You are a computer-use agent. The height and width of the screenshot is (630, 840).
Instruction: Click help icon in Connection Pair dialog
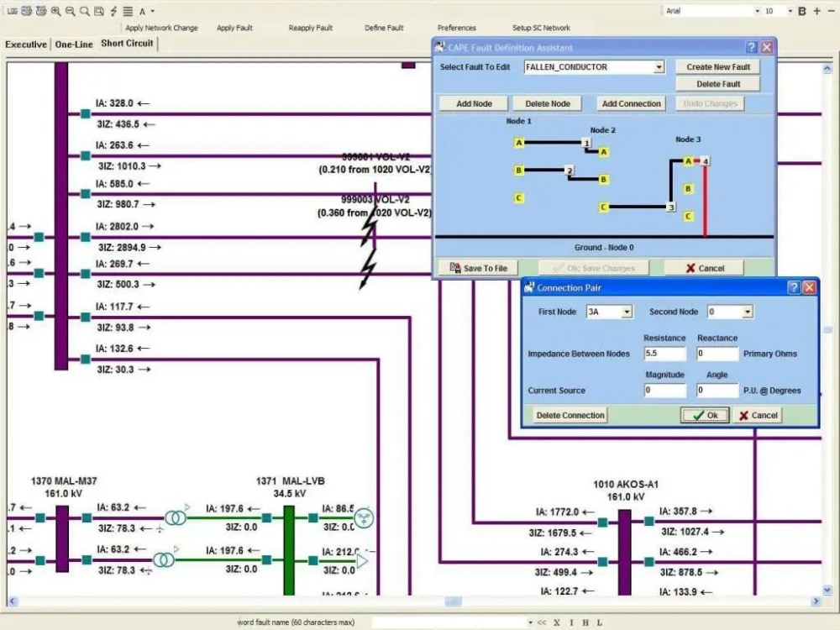coord(794,287)
